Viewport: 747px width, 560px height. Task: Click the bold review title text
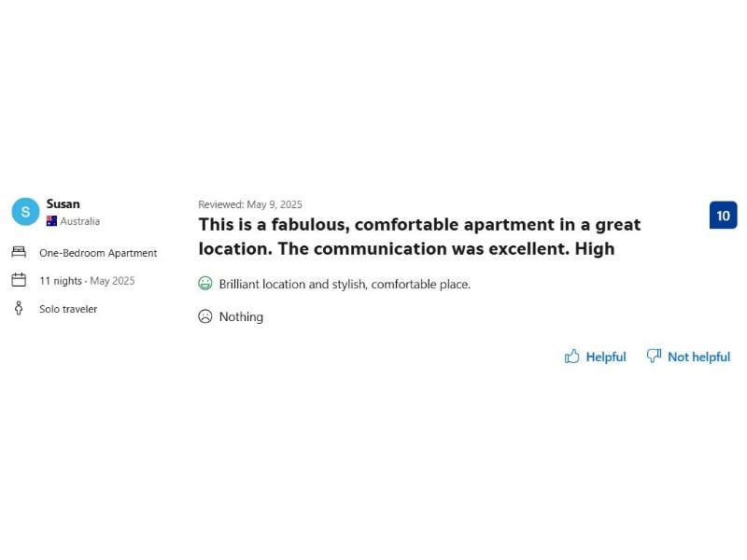pos(419,236)
